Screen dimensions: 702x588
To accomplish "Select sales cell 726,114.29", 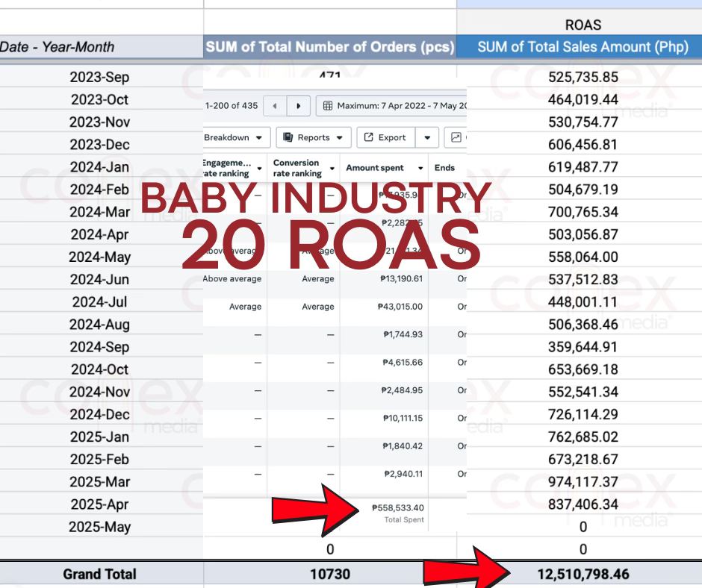I will tap(583, 414).
